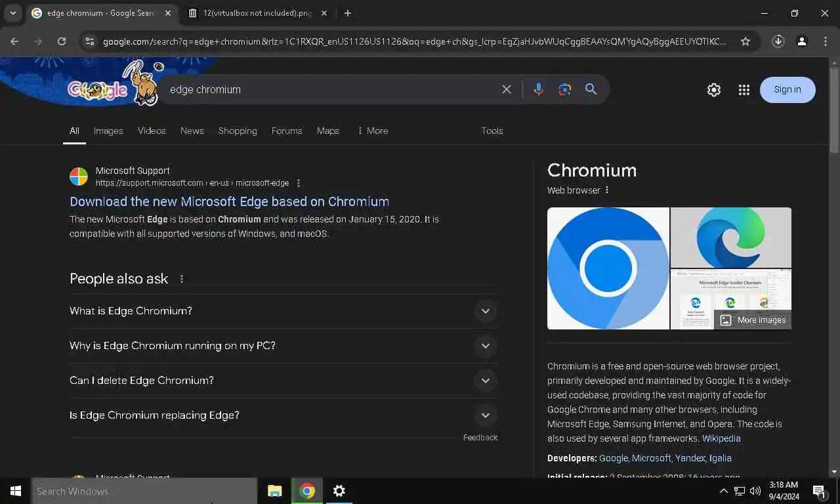Viewport: 840px width, 504px height.
Task: Clear the search box with the X icon
Action: 507,89
